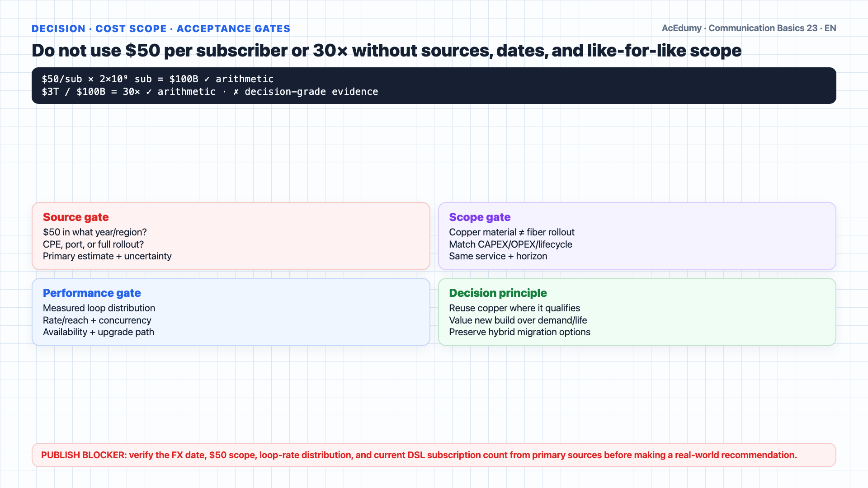Click 'Same service + horizon' line
Screen dimensions: 868x488
(498, 256)
